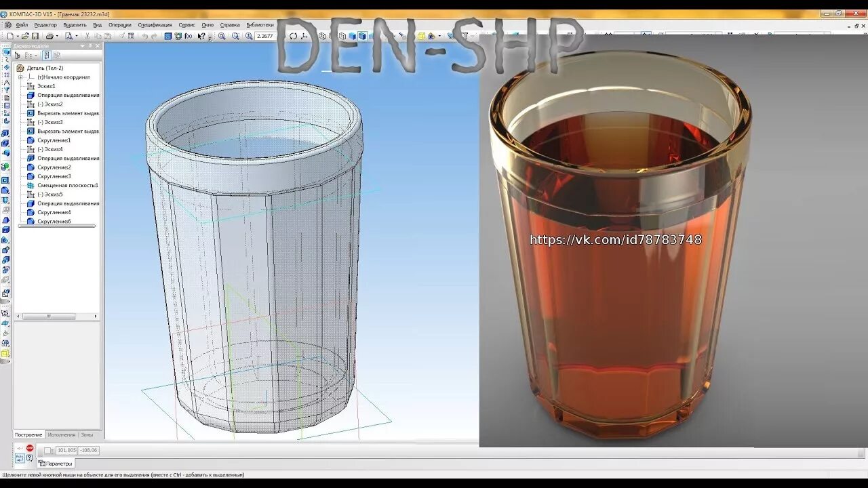
Task: Open the Variables f(x) icon
Action: 188,36
